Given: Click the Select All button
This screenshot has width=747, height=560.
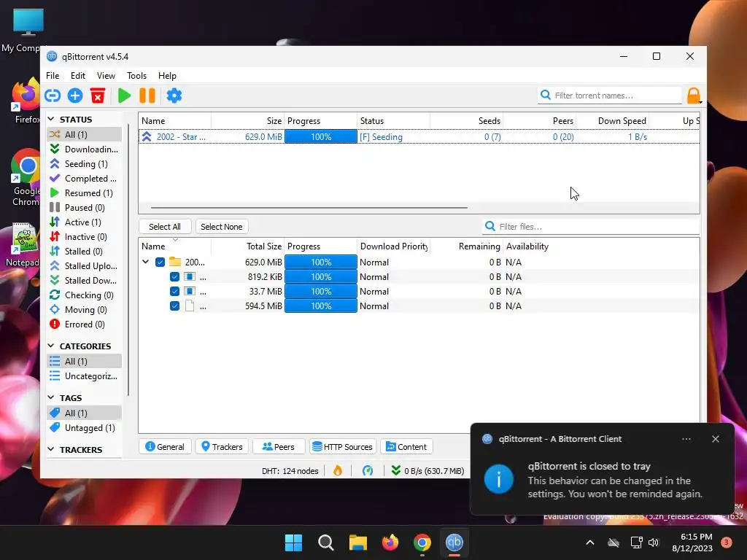Looking at the screenshot, I should tap(165, 227).
